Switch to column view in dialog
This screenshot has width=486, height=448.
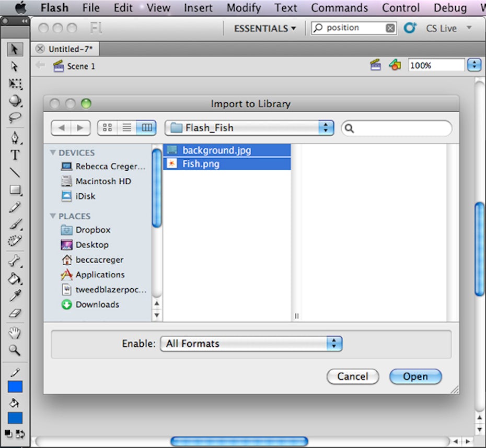[146, 128]
